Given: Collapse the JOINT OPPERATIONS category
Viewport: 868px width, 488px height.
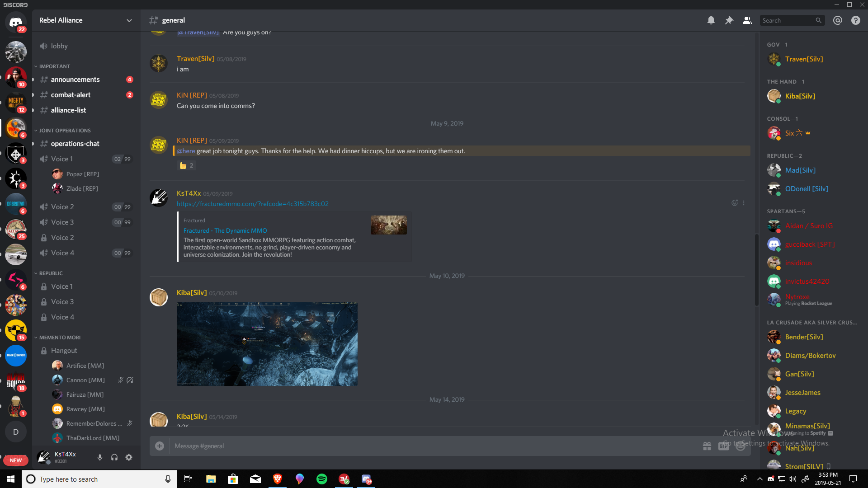Looking at the screenshot, I should pyautogui.click(x=65, y=131).
